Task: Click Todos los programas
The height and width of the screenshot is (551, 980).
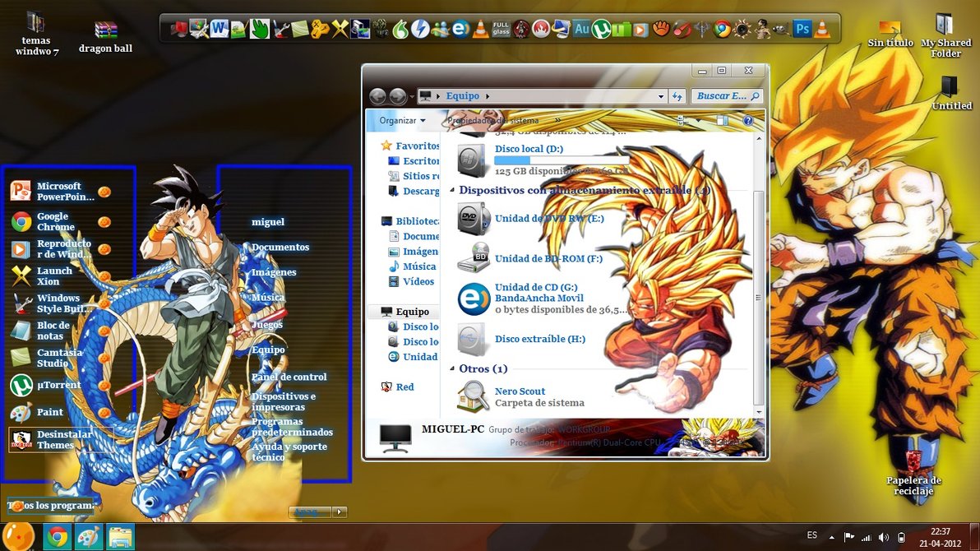Action: click(x=51, y=505)
